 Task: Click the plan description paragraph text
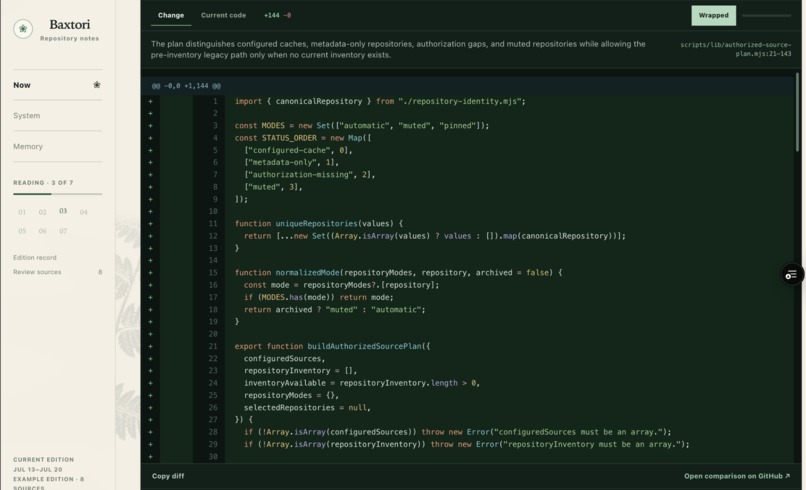point(398,49)
